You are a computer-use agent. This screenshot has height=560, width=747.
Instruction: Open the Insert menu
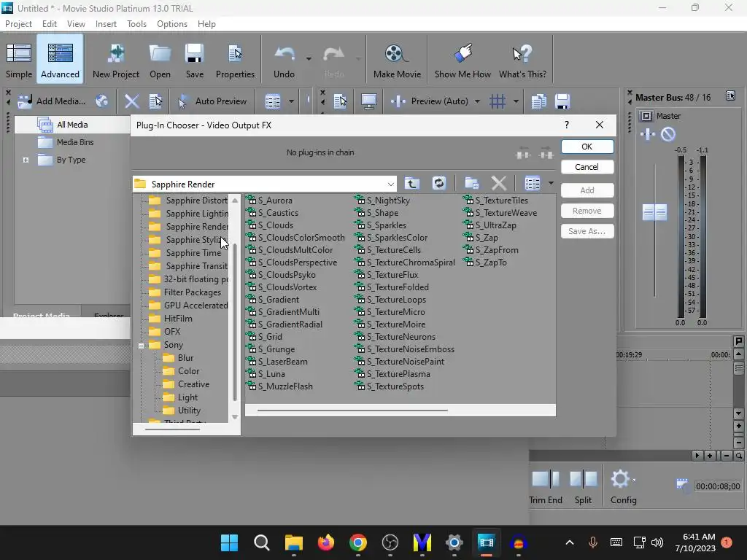click(106, 24)
